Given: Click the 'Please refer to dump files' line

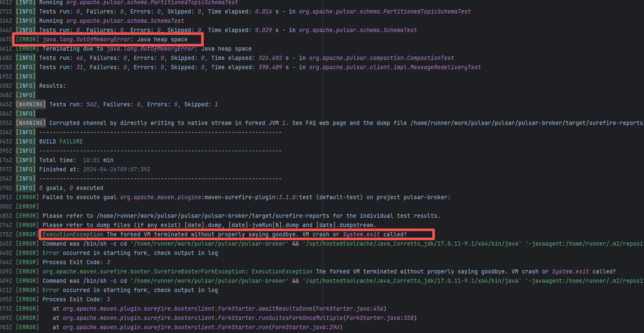Looking at the screenshot, I should click(209, 225).
